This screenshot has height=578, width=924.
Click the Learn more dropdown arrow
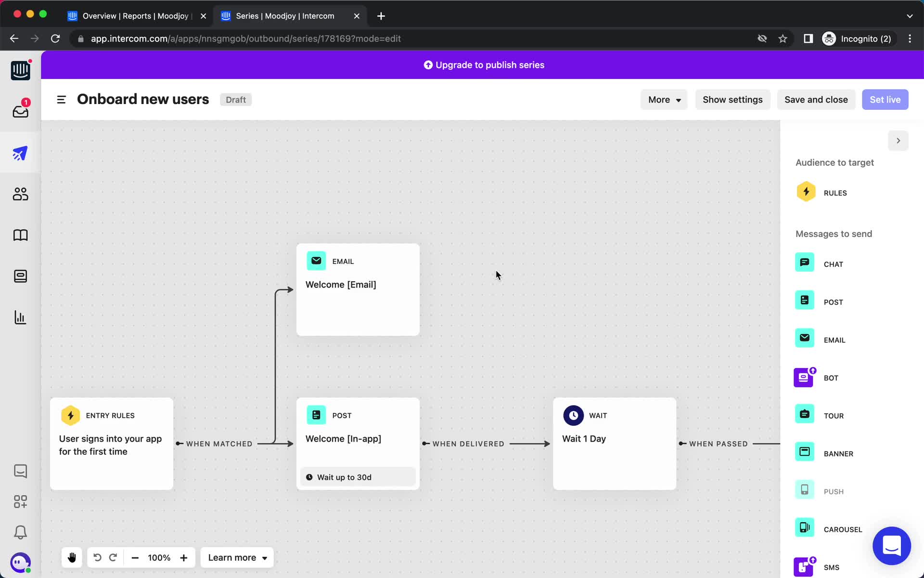[264, 558]
